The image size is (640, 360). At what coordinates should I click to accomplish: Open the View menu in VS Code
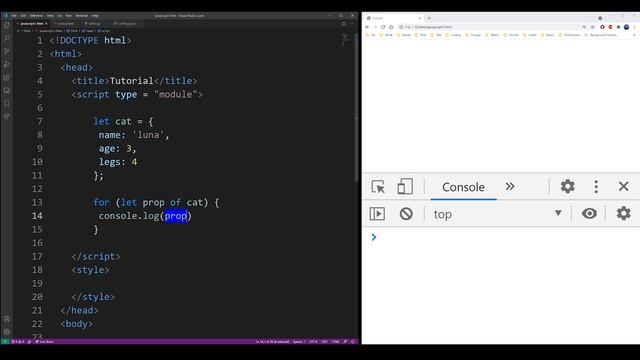click(x=50, y=16)
